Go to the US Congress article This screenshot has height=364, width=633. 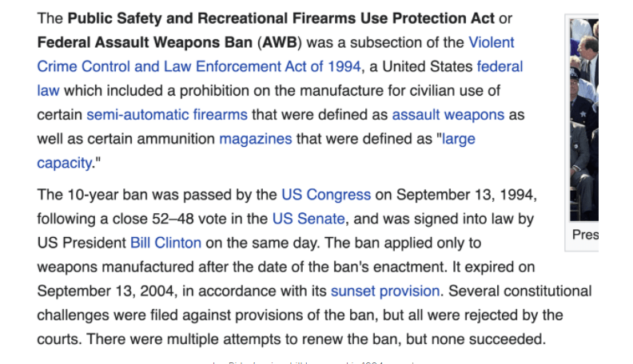point(325,194)
